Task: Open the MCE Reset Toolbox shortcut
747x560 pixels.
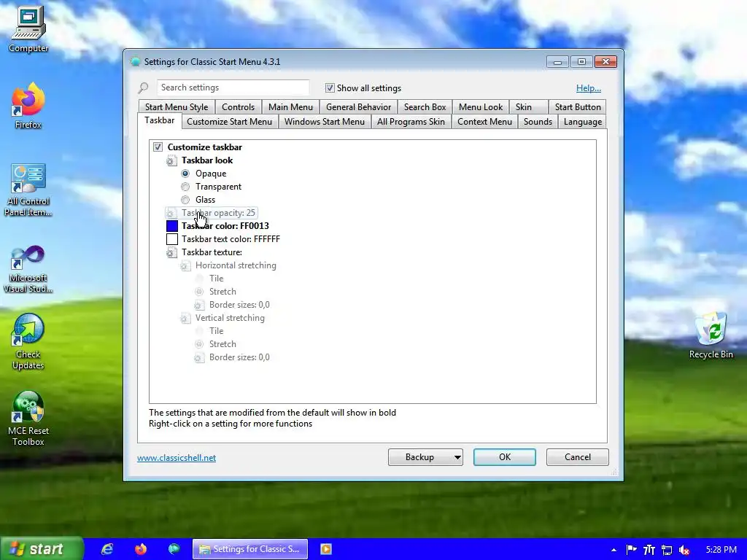Action: pos(28,418)
